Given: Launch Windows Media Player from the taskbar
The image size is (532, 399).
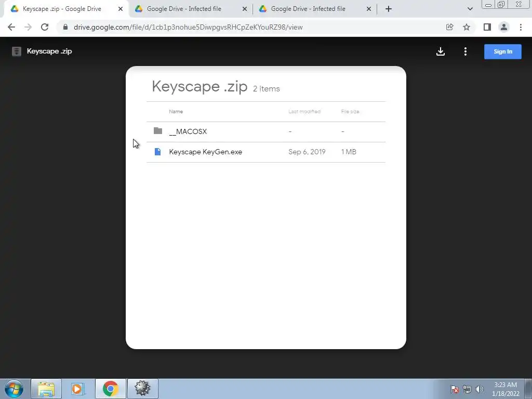Looking at the screenshot, I should 77,389.
